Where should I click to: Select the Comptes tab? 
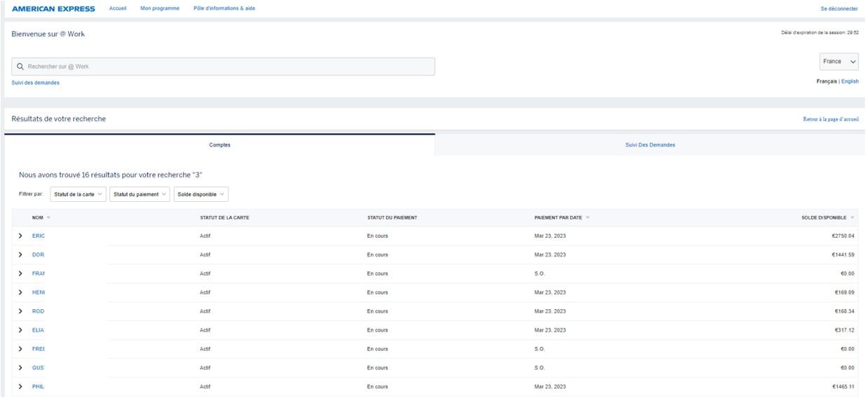pyautogui.click(x=219, y=145)
